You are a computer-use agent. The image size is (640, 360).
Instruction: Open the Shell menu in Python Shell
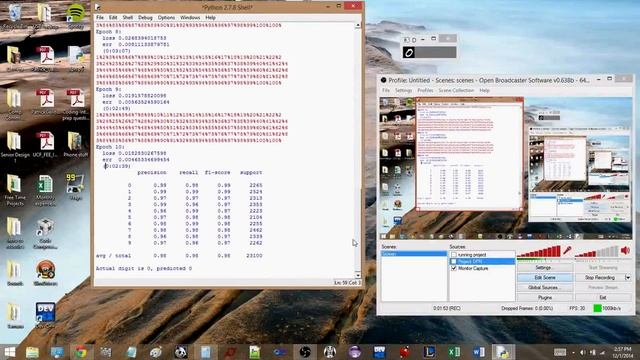click(x=128, y=18)
